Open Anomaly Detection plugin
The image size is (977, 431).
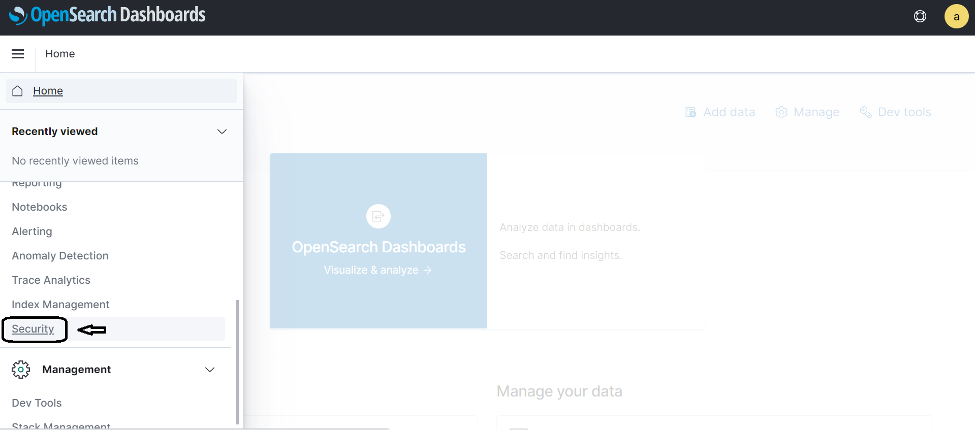pyautogui.click(x=60, y=255)
